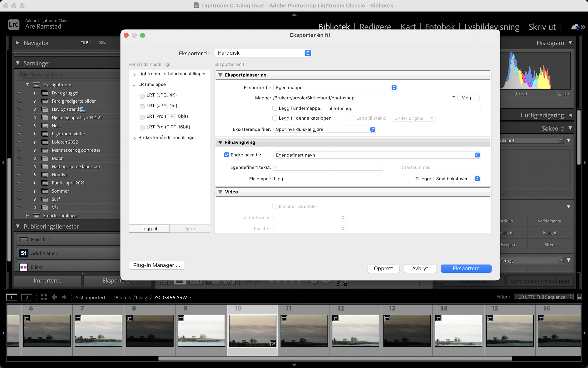Hide the bottom filmstrip panel arrow
The image size is (588, 368).
[294, 365]
